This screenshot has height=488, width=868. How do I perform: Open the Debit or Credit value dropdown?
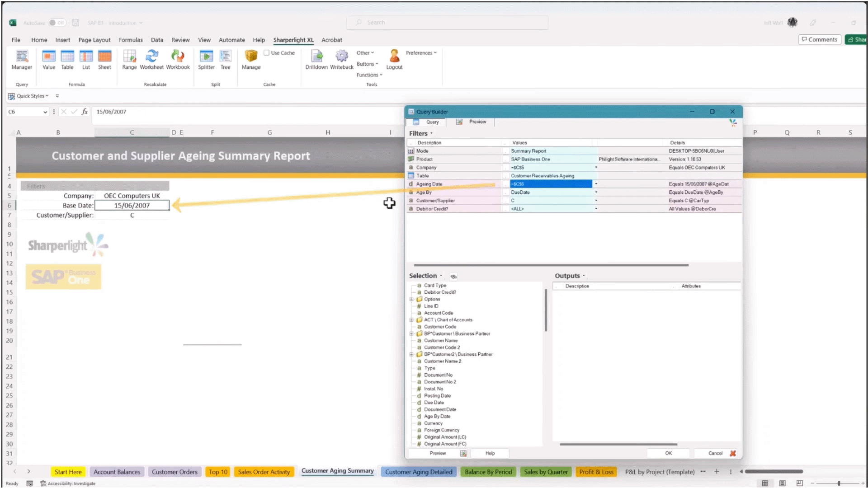tap(596, 209)
